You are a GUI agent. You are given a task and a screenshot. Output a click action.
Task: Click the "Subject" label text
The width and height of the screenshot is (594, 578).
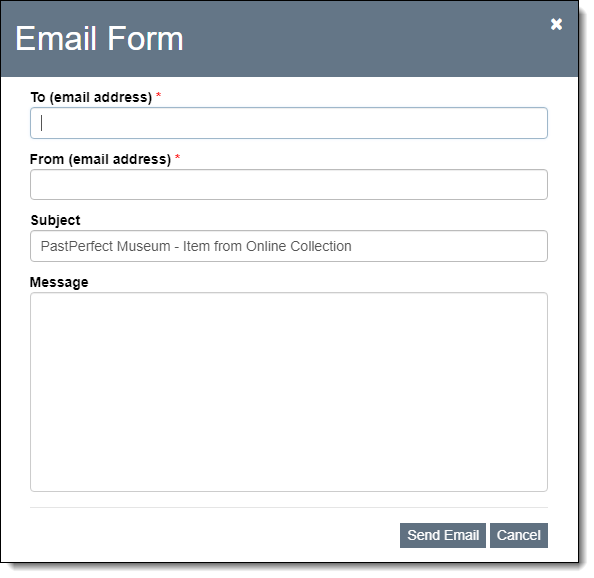tap(55, 220)
